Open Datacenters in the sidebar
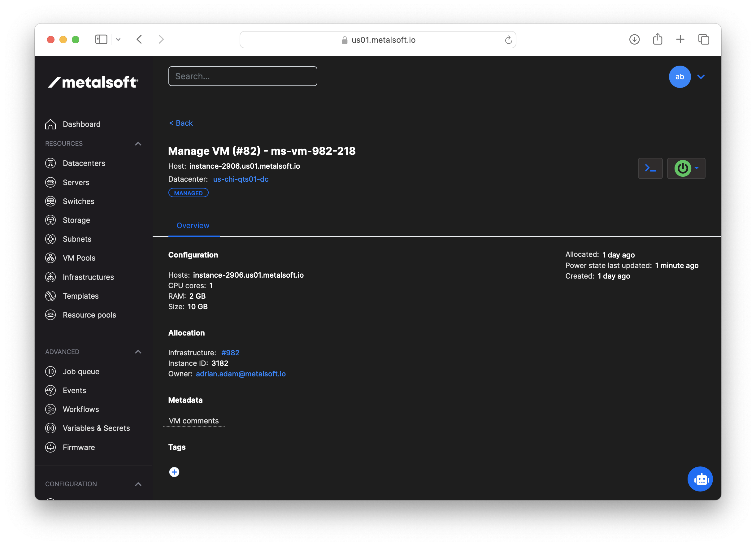This screenshot has height=546, width=756. click(x=84, y=163)
